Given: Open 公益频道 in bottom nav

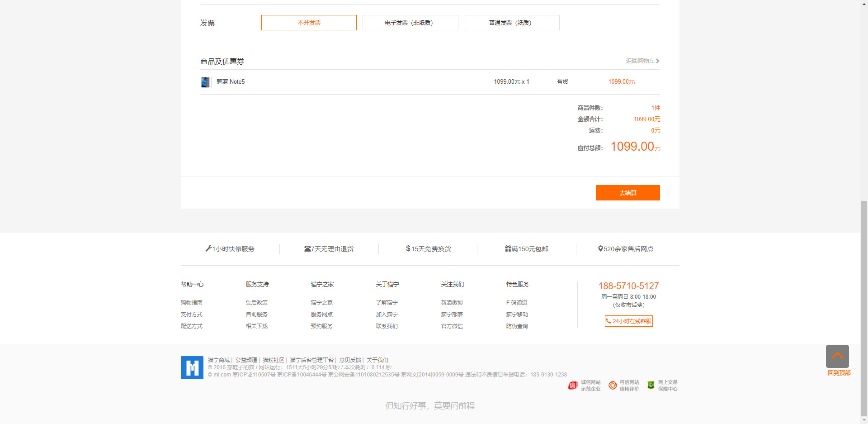Looking at the screenshot, I should point(246,360).
